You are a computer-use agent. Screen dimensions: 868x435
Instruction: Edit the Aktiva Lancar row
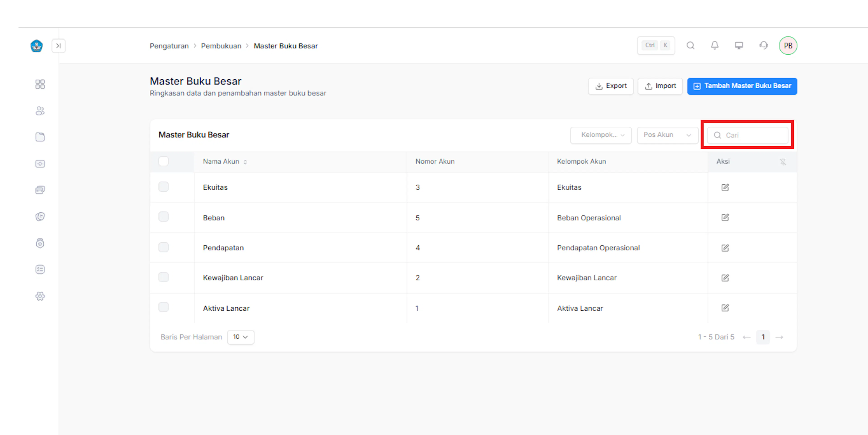(725, 308)
